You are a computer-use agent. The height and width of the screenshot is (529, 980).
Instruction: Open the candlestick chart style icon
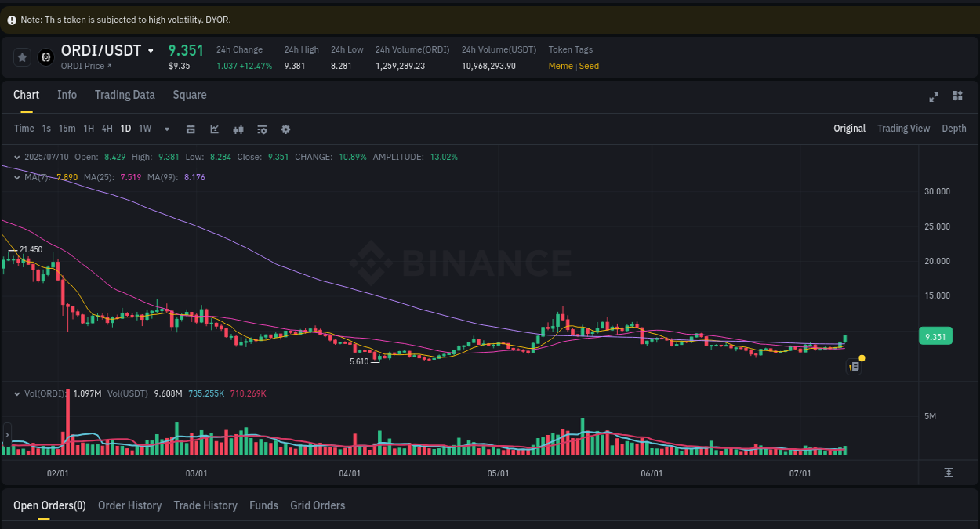(x=238, y=129)
